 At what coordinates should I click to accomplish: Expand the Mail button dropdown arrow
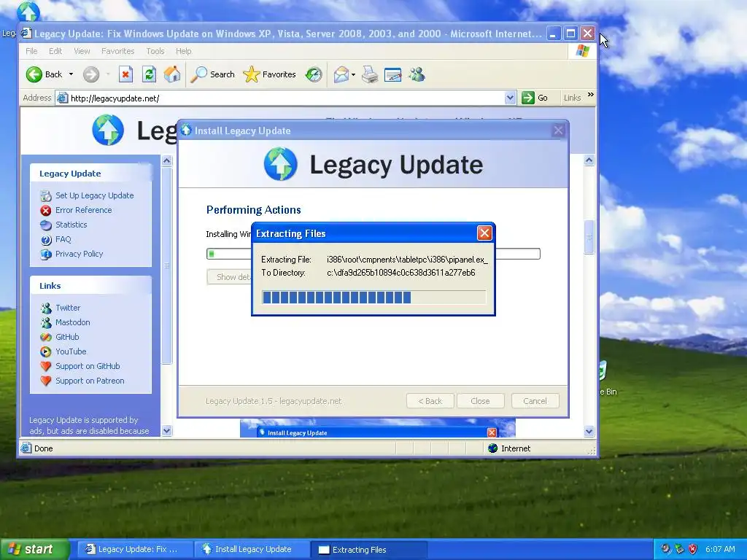point(353,75)
